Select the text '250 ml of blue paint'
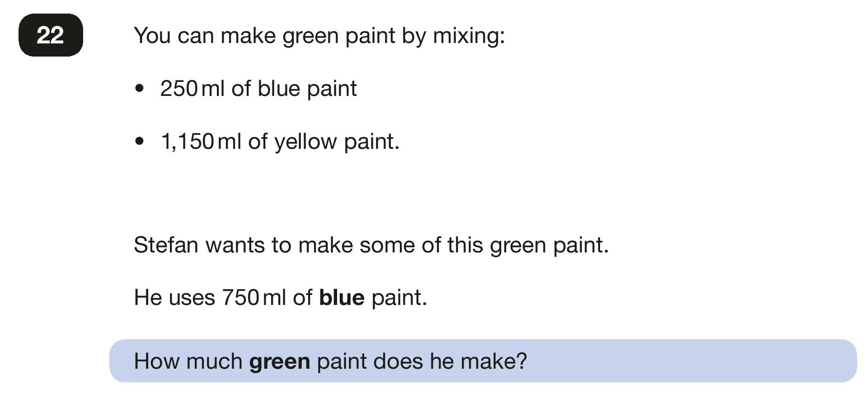This screenshot has width=868, height=404. 258,89
